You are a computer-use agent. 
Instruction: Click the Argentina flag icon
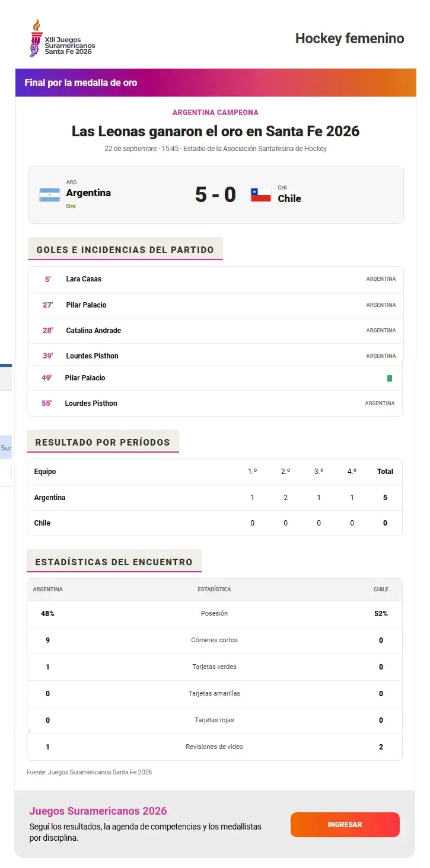pyautogui.click(x=50, y=194)
